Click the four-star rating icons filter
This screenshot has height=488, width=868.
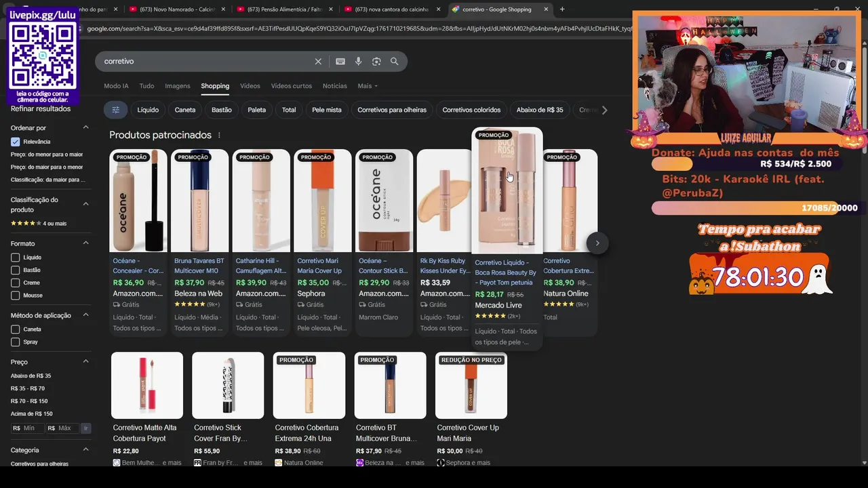26,224
